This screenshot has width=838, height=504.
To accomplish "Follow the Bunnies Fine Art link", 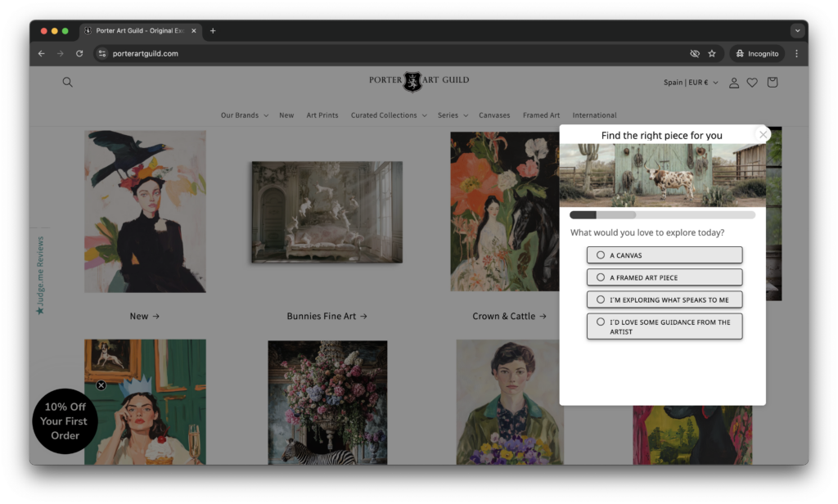I will coord(327,316).
